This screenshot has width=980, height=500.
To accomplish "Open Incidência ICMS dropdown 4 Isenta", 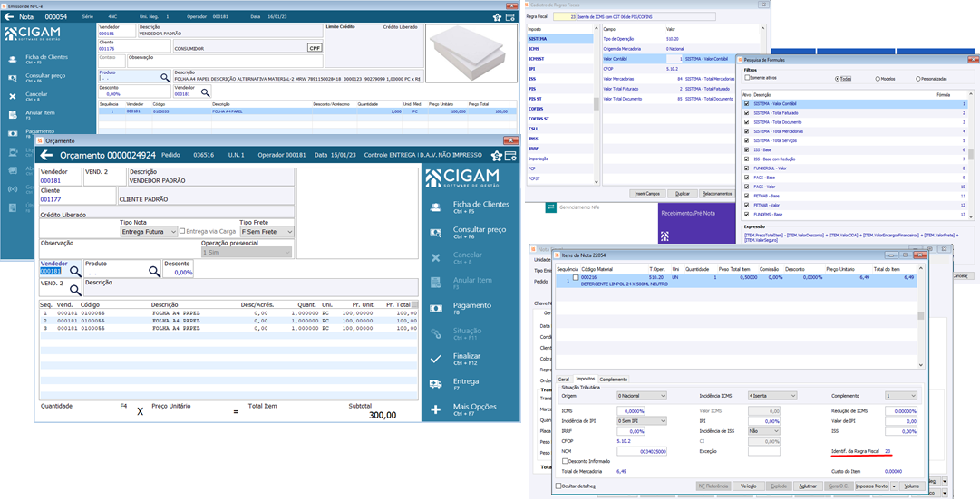I will pyautogui.click(x=772, y=396).
